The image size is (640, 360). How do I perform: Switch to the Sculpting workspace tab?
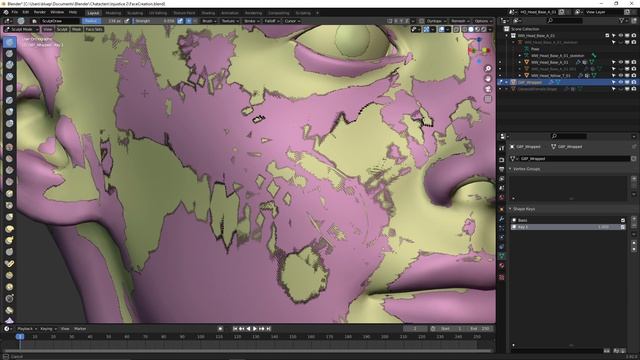point(135,13)
